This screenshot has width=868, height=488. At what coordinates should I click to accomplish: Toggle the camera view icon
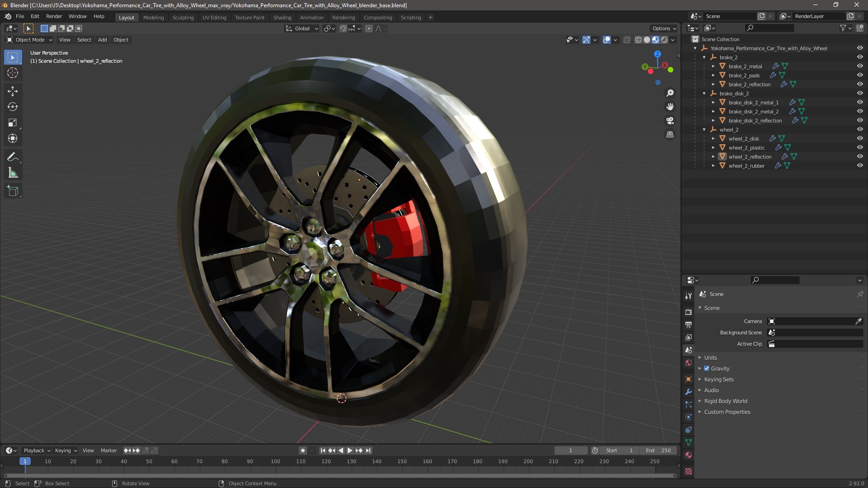pos(670,121)
